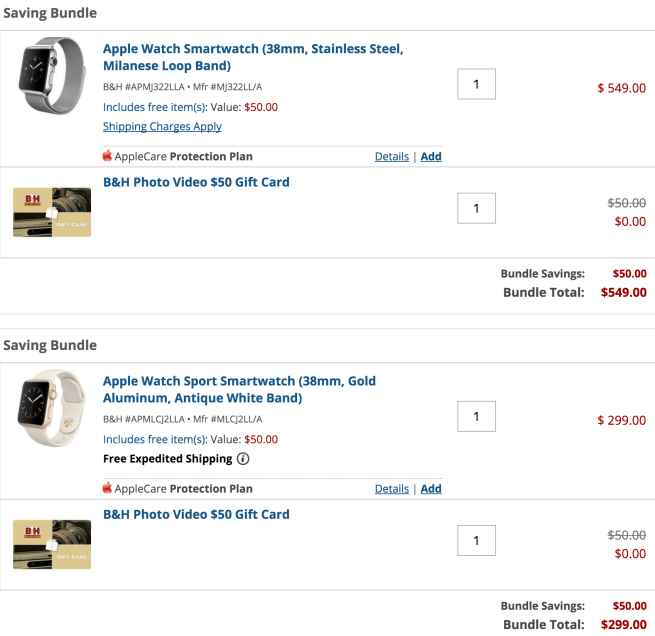This screenshot has height=636, width=655.
Task: Open the Milanese Loop Apple Watch thumbnail
Action: 52,74
